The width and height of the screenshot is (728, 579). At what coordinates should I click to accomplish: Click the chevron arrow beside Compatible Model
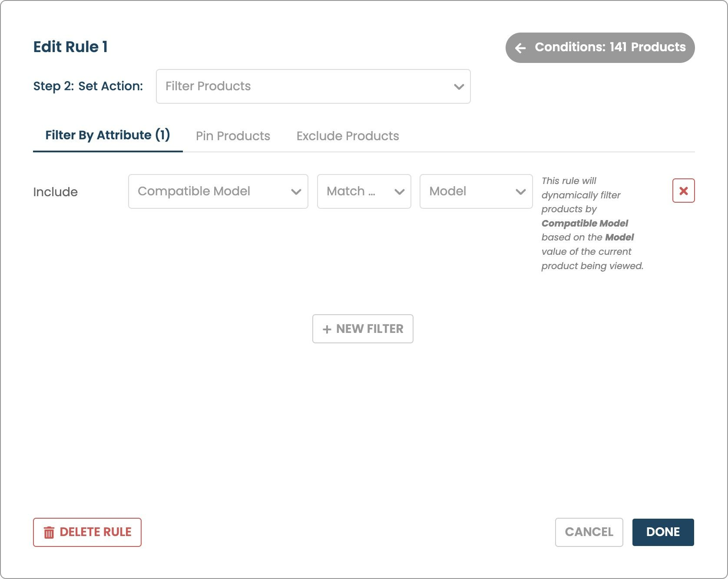[x=296, y=192]
